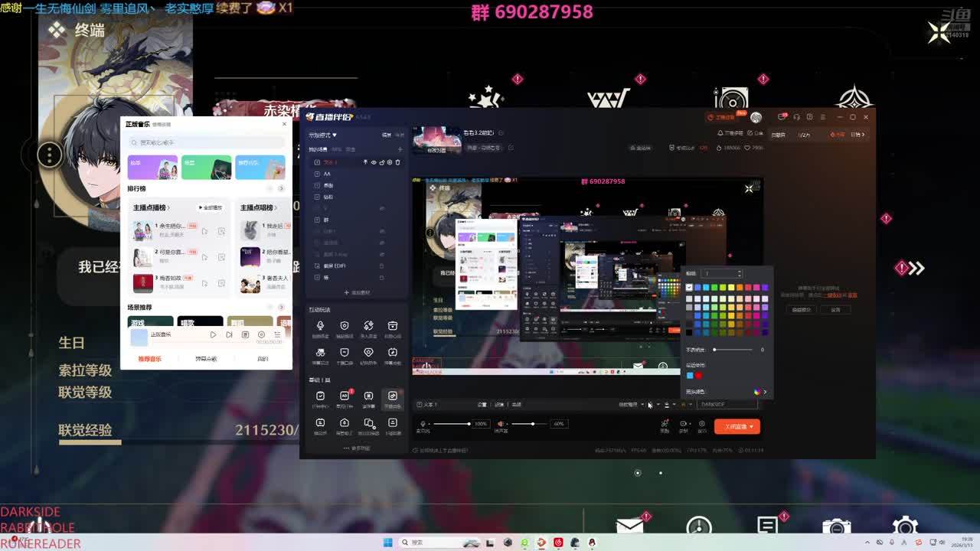The width and height of the screenshot is (980, 551).
Task: Switch to the 我的 tab in music window
Action: 263,359
